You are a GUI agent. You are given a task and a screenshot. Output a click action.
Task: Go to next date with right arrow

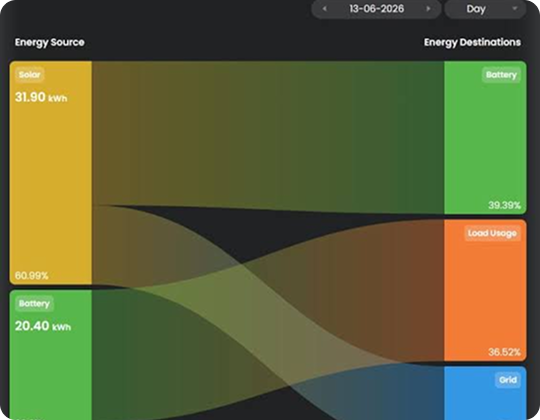point(428,9)
